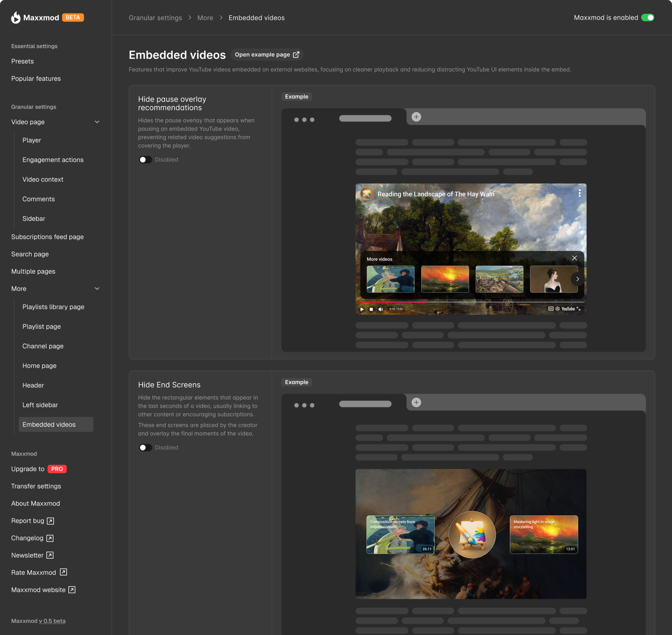The height and width of the screenshot is (635, 672).
Task: Open the Playlists library page settings
Action: [53, 307]
